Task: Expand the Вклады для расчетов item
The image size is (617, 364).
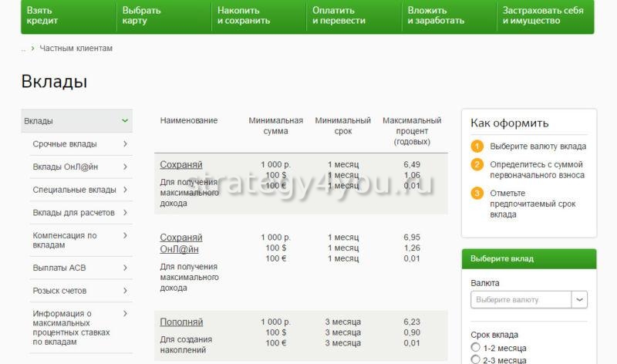Action: [125, 213]
